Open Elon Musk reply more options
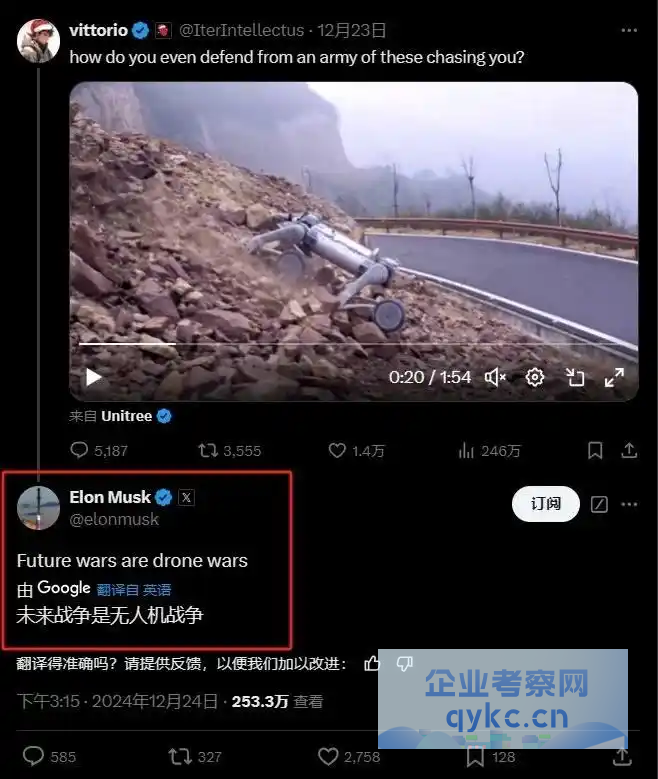Screen dimensions: 658x779 [629, 504]
